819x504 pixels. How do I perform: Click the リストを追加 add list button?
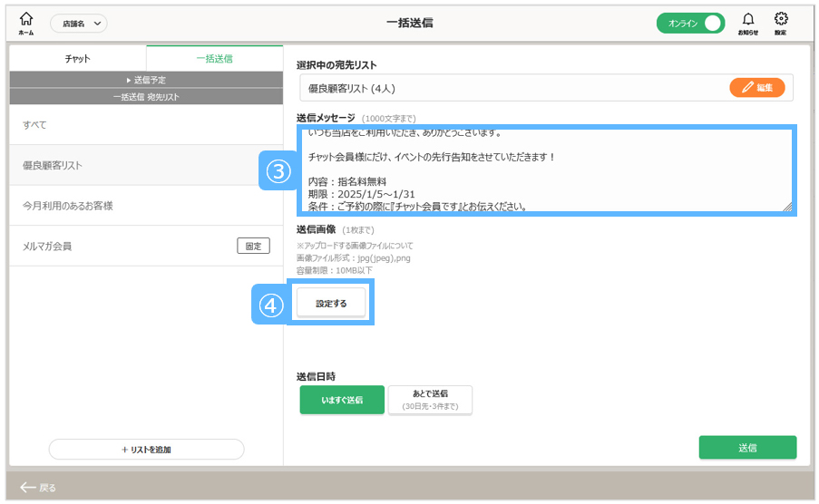pos(146,450)
